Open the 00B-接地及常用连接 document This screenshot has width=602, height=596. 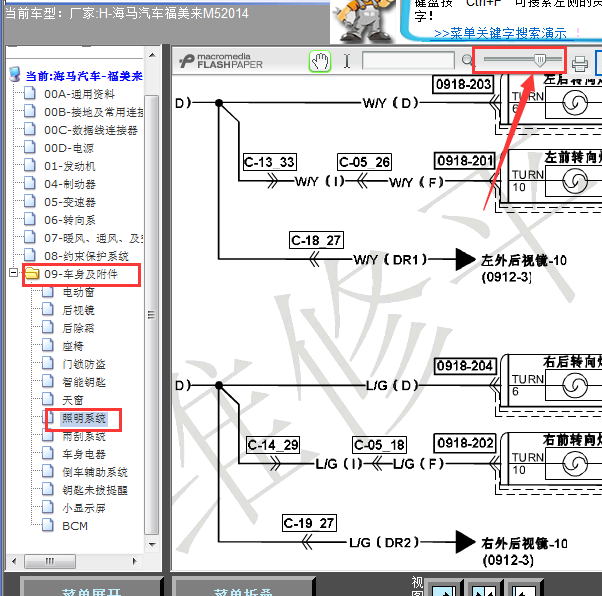tap(94, 112)
